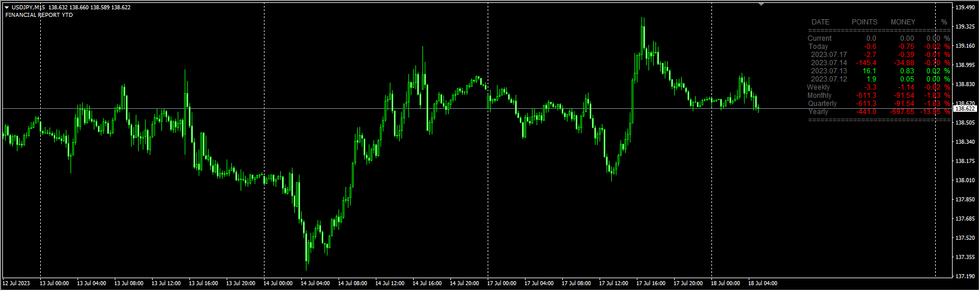
Task: Click the green 16.1 points value
Action: pyautogui.click(x=869, y=71)
